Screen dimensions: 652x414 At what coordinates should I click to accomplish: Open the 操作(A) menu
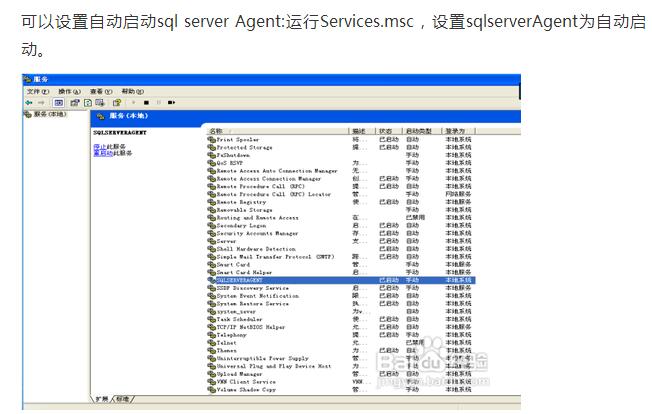click(69, 91)
